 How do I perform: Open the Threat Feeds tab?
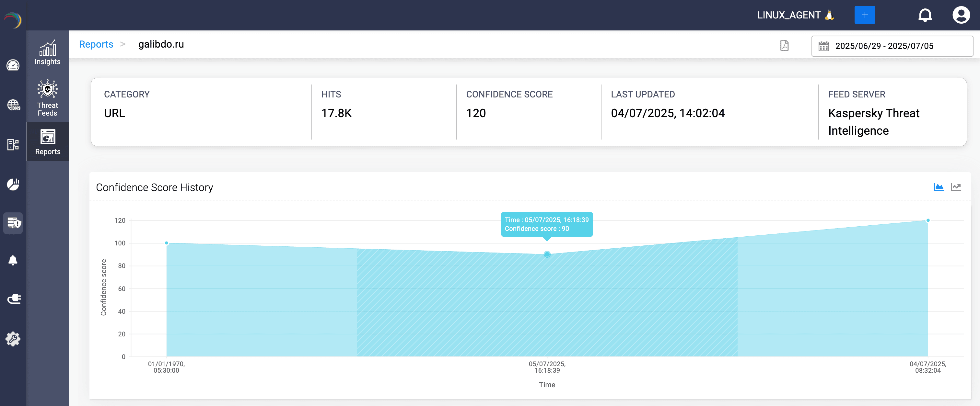click(48, 98)
